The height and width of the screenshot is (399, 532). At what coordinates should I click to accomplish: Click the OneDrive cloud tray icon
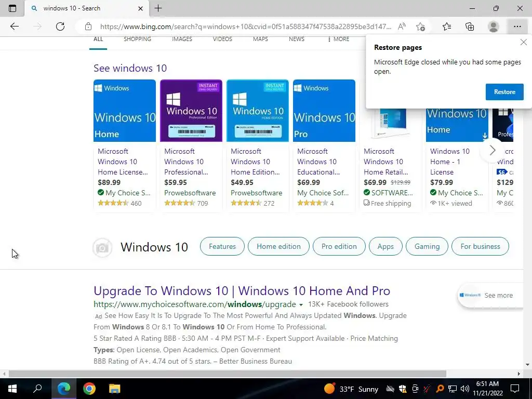point(391,389)
